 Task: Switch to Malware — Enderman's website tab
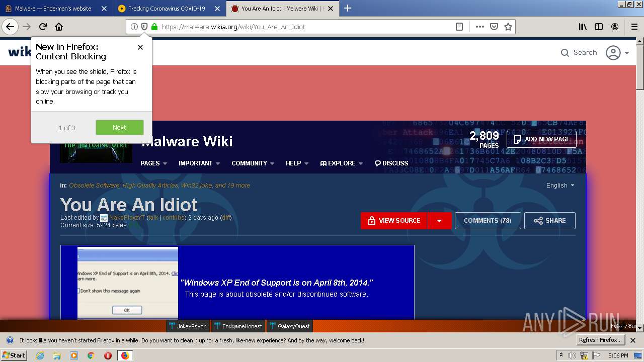[56, 8]
